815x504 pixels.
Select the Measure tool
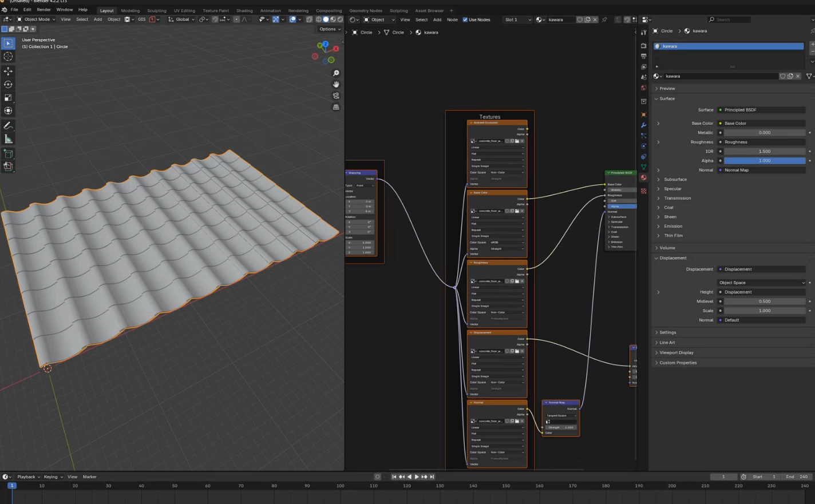tap(8, 139)
